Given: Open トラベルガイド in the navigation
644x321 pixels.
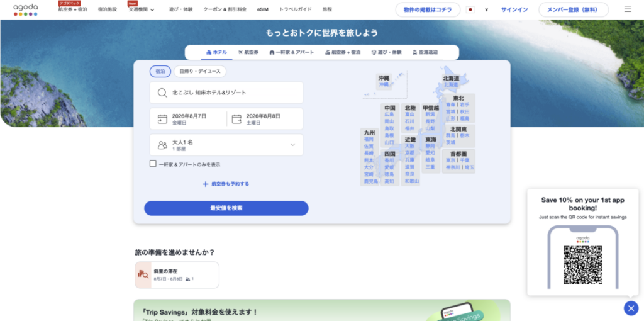Looking at the screenshot, I should (296, 9).
